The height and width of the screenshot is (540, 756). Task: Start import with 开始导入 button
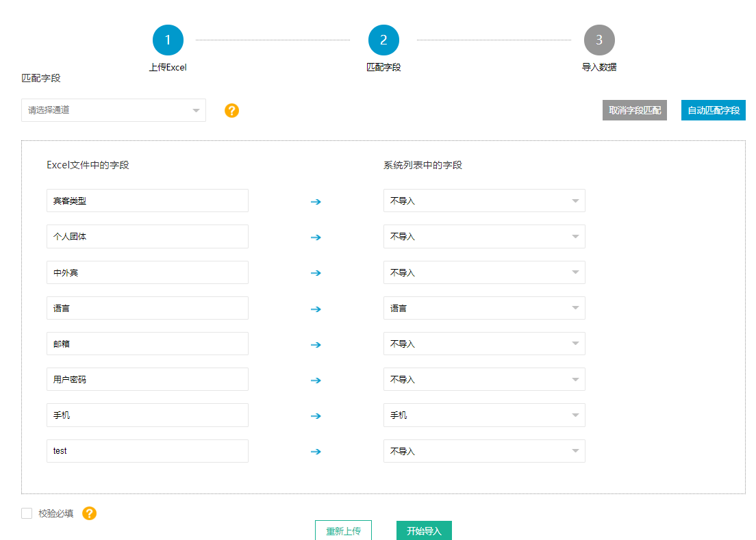424,531
